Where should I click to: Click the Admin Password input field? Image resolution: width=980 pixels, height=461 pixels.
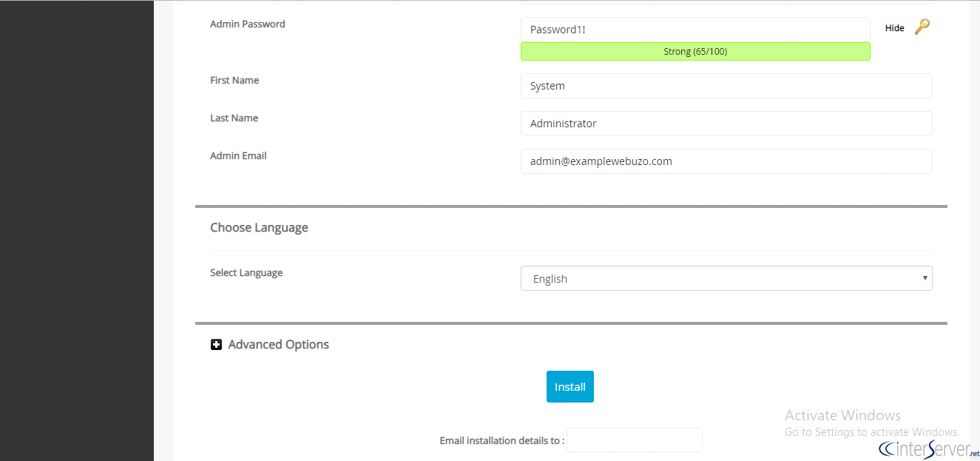[695, 30]
